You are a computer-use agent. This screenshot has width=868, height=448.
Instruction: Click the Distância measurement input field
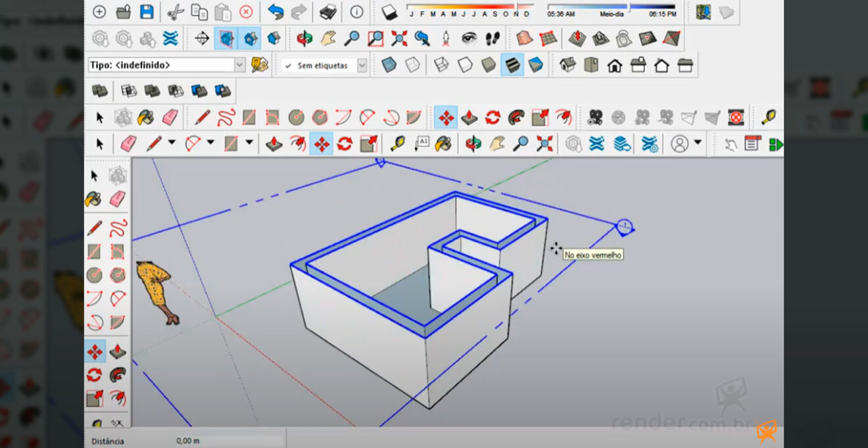click(x=230, y=441)
